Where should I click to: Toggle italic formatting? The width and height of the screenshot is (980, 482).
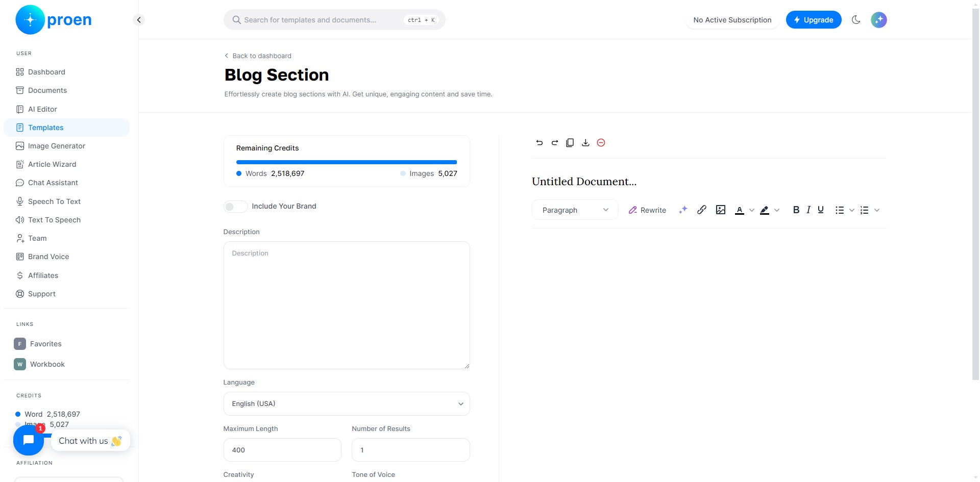(x=808, y=210)
